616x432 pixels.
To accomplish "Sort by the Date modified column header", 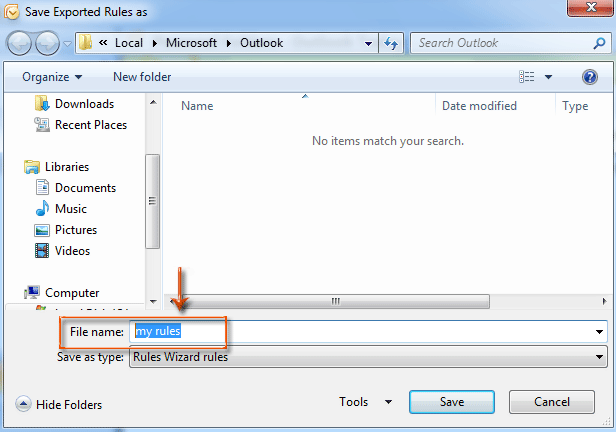I will (x=479, y=106).
